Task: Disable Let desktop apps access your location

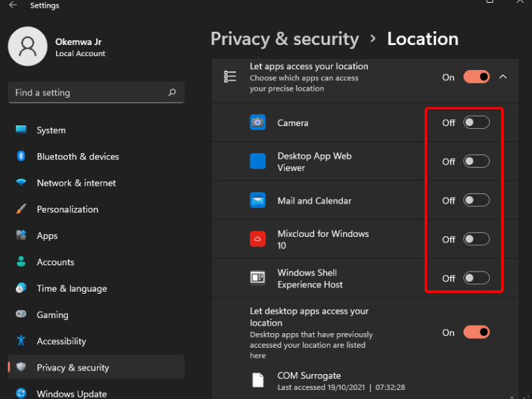Action: 477,332
